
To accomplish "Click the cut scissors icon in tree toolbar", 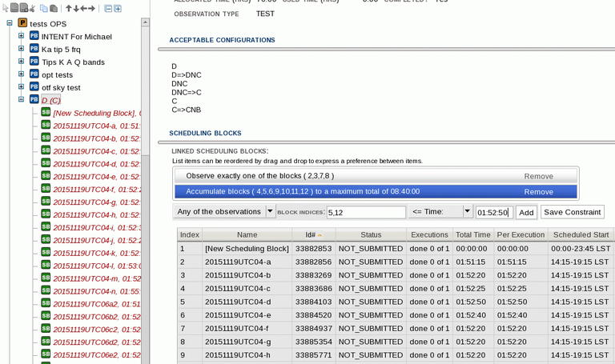I will (x=33, y=9).
